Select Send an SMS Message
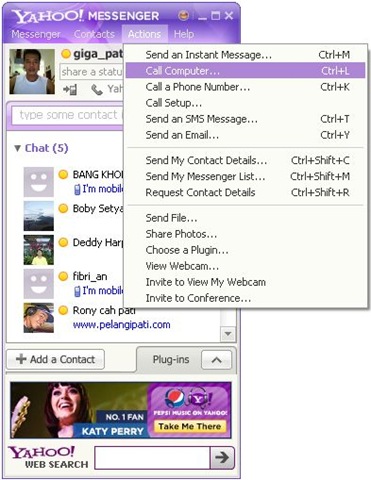Image resolution: width=371 pixels, height=480 pixels. (245, 119)
